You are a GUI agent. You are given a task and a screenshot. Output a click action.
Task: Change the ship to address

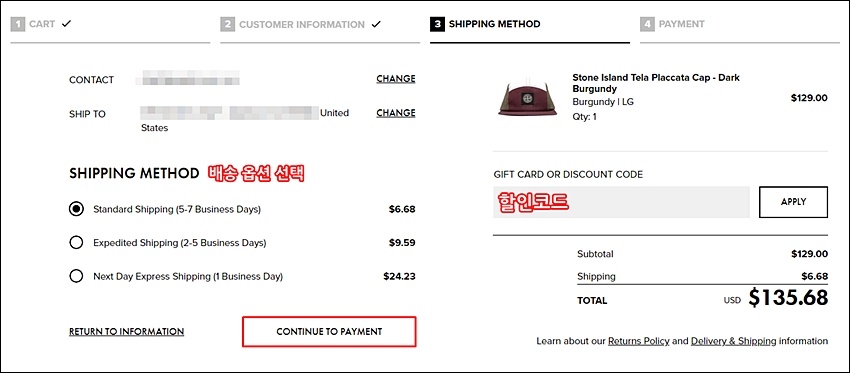[x=396, y=113]
